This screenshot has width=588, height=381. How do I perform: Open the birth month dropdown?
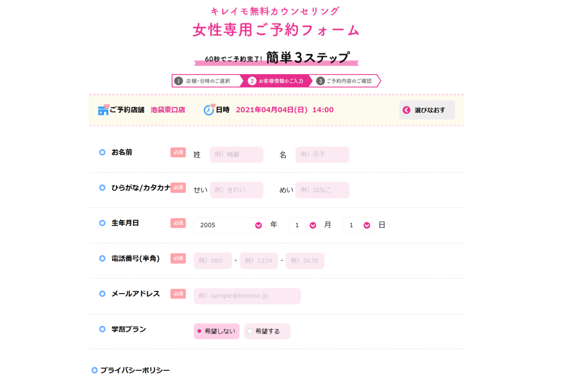pyautogui.click(x=304, y=225)
